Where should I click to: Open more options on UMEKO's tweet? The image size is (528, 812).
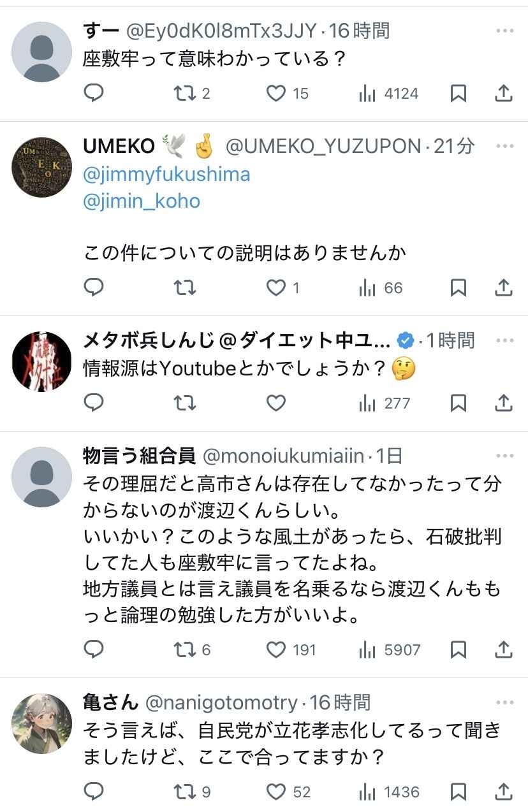(504, 146)
